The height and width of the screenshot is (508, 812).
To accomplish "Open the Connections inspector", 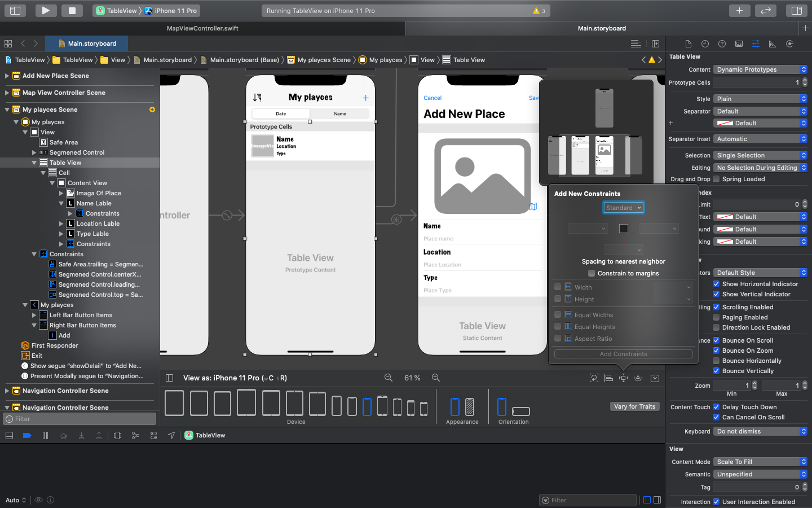I will tap(789, 43).
